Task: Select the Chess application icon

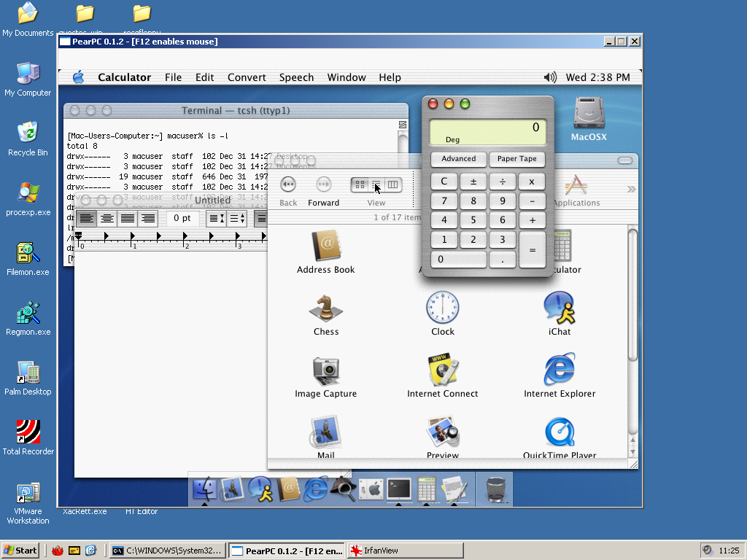Action: (325, 309)
